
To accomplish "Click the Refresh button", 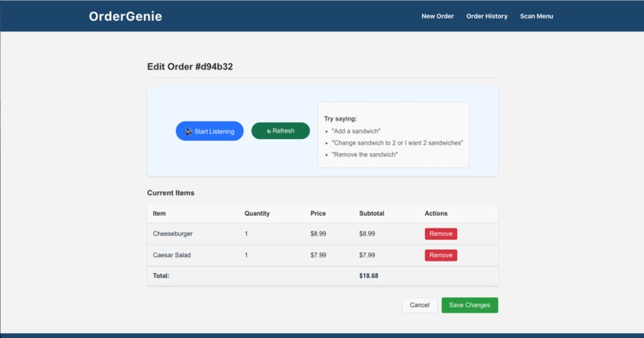I will [280, 130].
